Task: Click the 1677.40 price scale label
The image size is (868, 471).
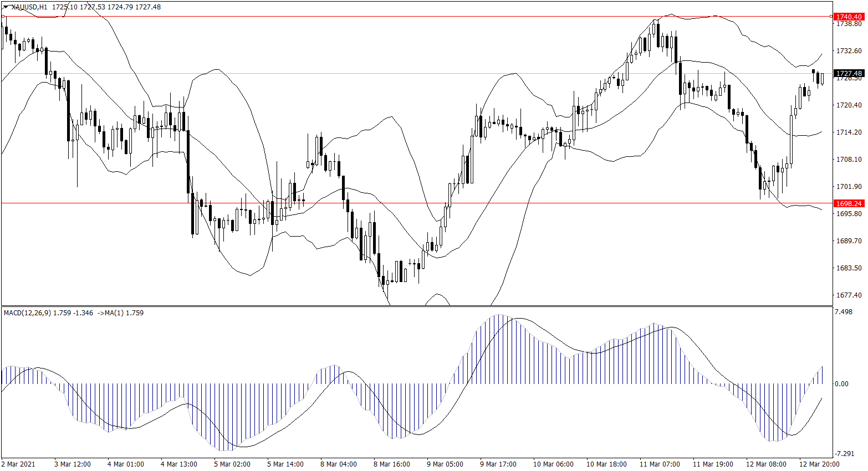Action: click(x=849, y=295)
